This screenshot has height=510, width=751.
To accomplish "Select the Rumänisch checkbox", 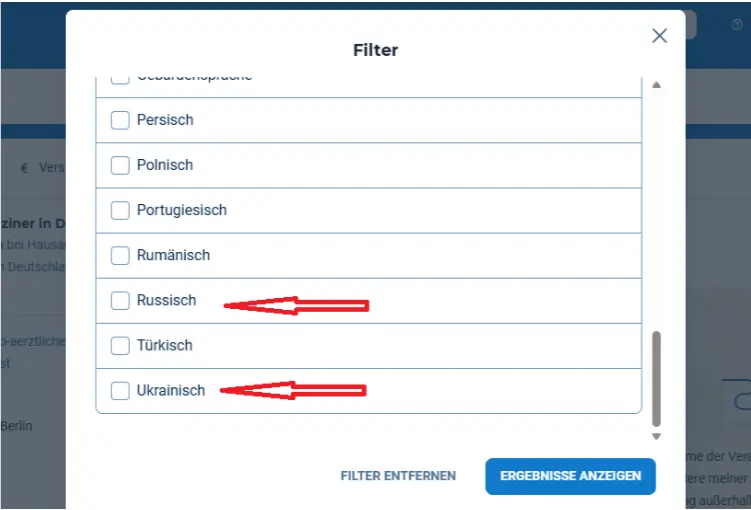I will click(120, 255).
